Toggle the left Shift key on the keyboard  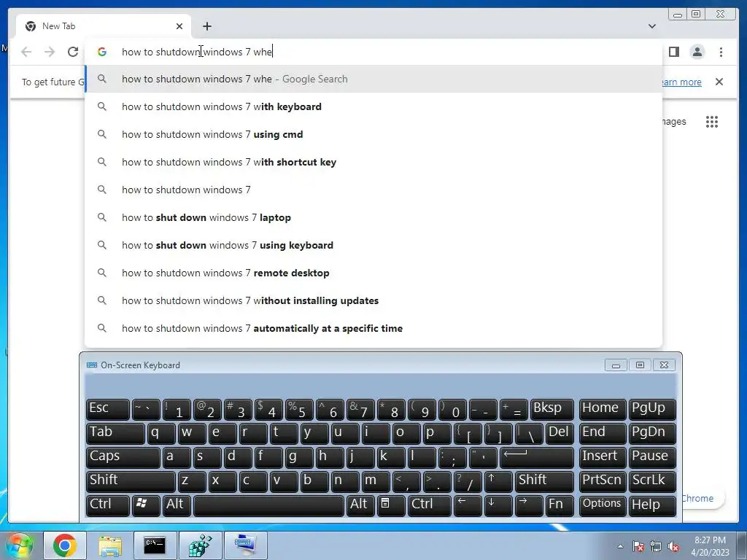131,481
